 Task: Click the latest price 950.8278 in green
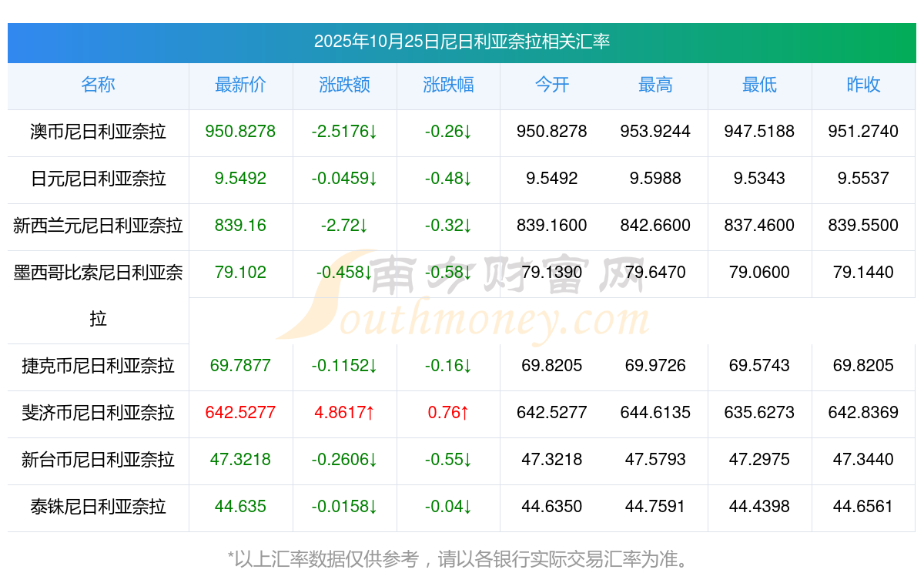tap(240, 132)
